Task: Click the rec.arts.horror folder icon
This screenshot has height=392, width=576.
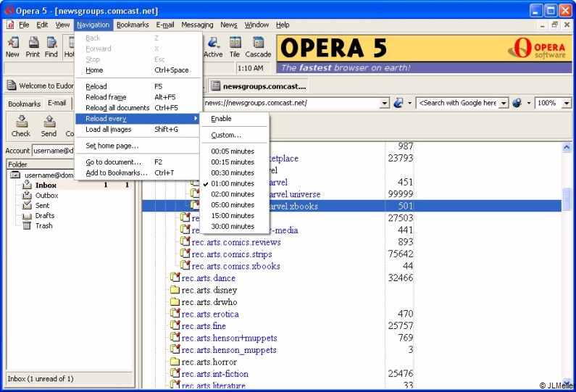Action: (x=175, y=362)
